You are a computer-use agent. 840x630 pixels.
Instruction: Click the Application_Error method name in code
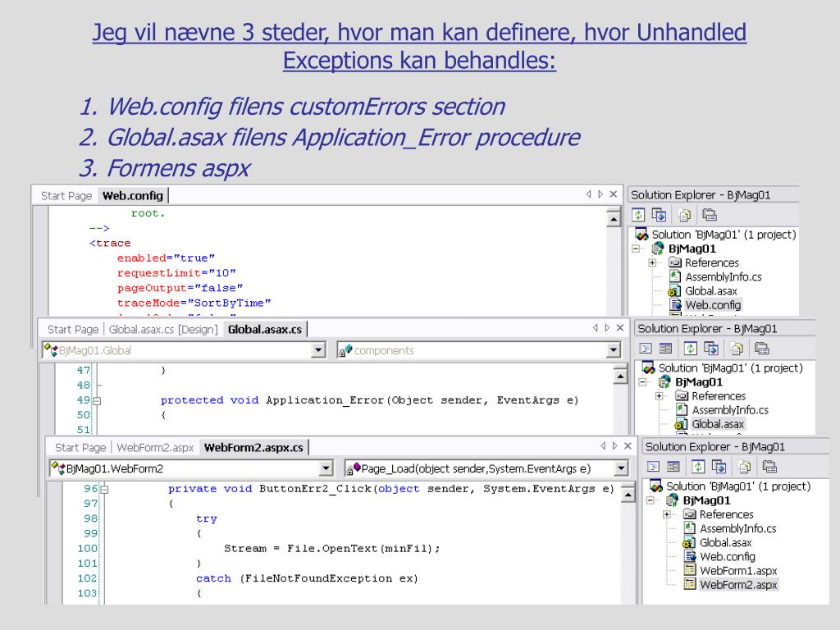[x=326, y=400]
